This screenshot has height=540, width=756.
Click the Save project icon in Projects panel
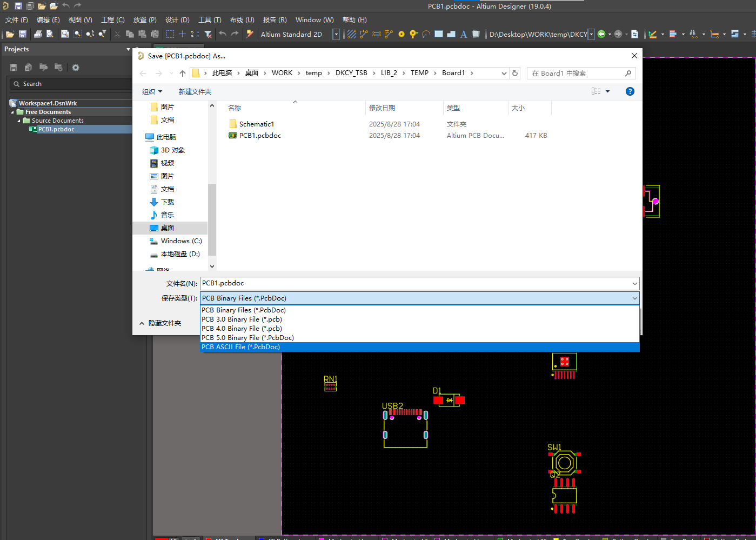[14, 68]
